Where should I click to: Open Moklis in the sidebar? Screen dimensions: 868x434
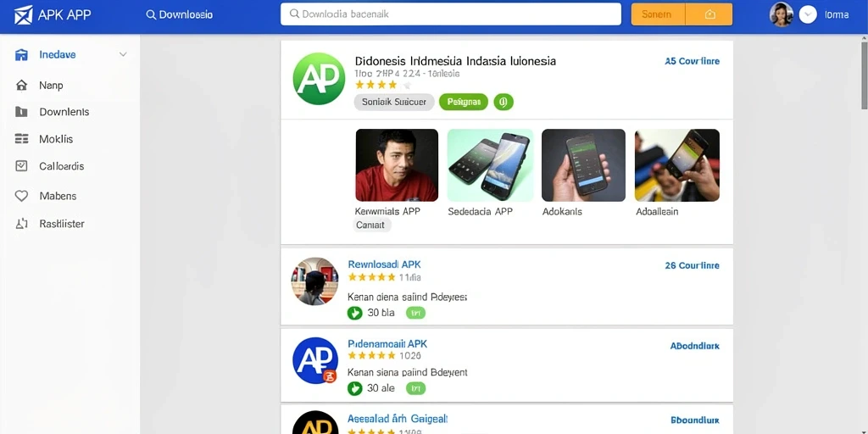click(x=56, y=139)
